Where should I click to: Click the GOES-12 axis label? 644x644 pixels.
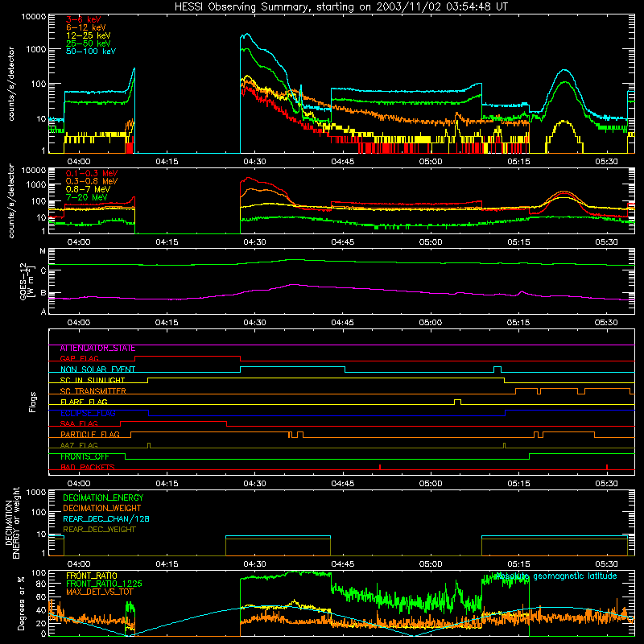(27, 281)
